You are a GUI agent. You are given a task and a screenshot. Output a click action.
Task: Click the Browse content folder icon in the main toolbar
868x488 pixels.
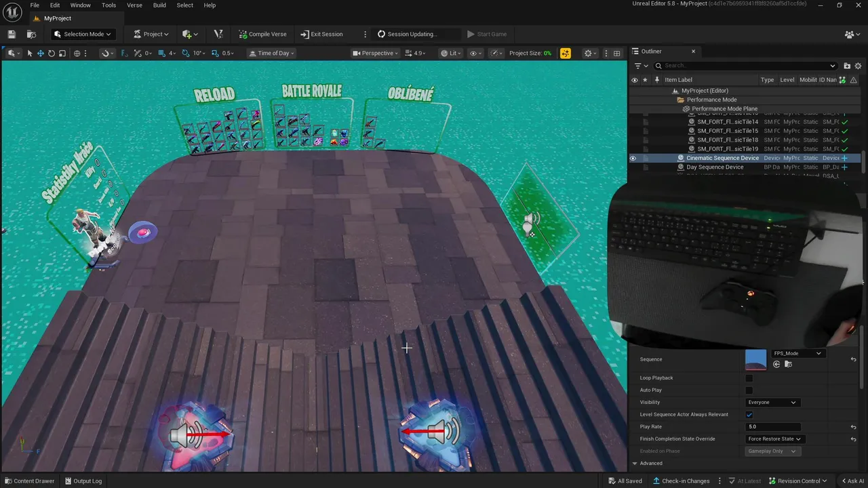pos(31,34)
